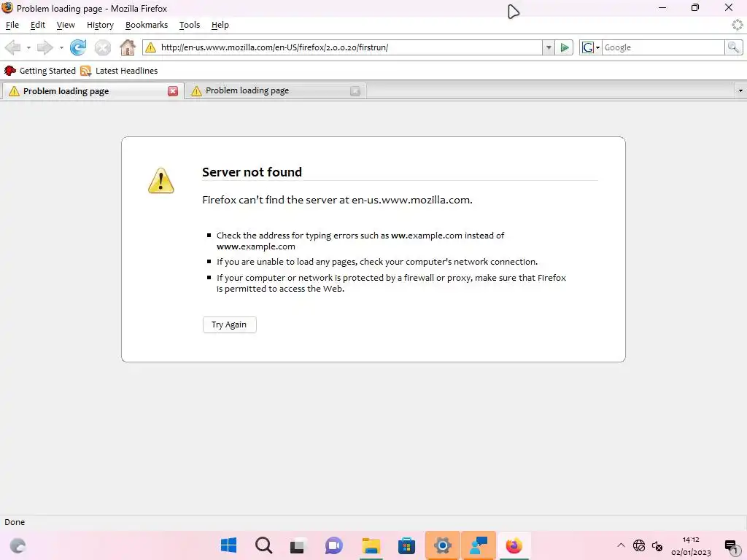
Task: Open Windows taskbar Search
Action: (x=263, y=545)
